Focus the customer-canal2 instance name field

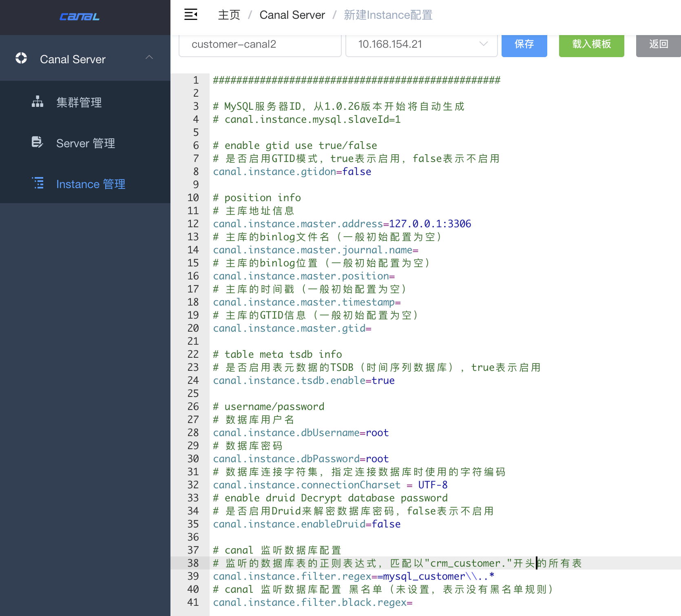pyautogui.click(x=260, y=44)
